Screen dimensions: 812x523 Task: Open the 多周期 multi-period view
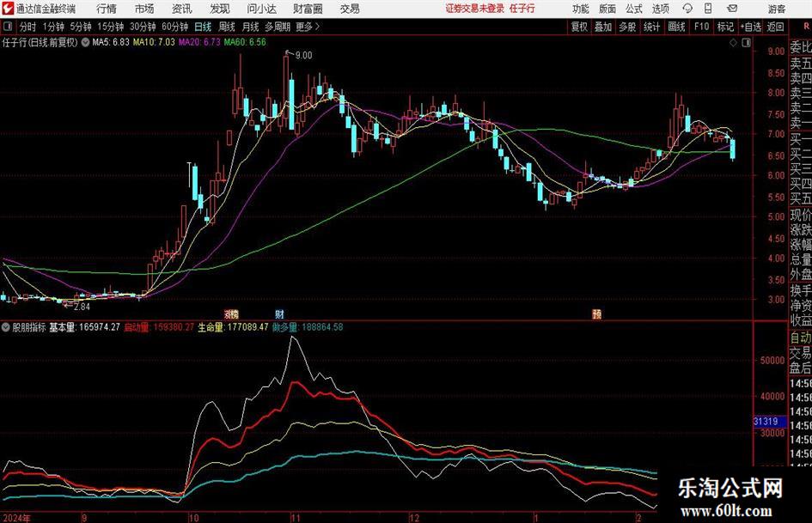click(278, 27)
